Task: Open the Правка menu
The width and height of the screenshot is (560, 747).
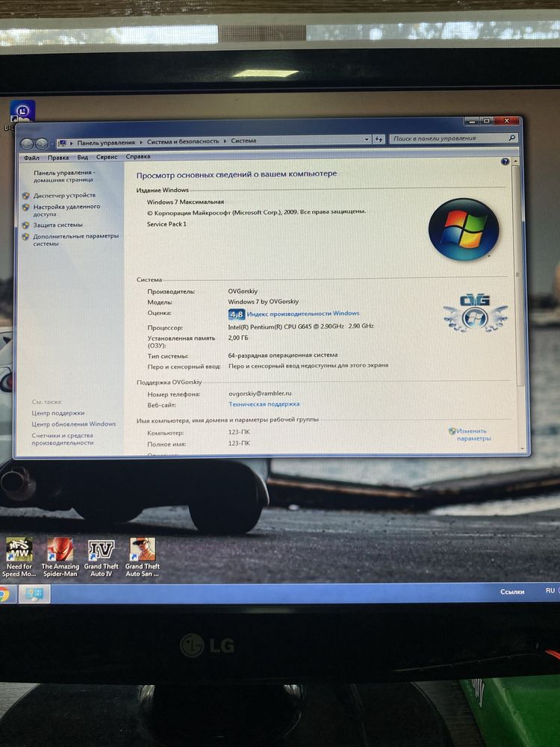Action: click(x=58, y=158)
